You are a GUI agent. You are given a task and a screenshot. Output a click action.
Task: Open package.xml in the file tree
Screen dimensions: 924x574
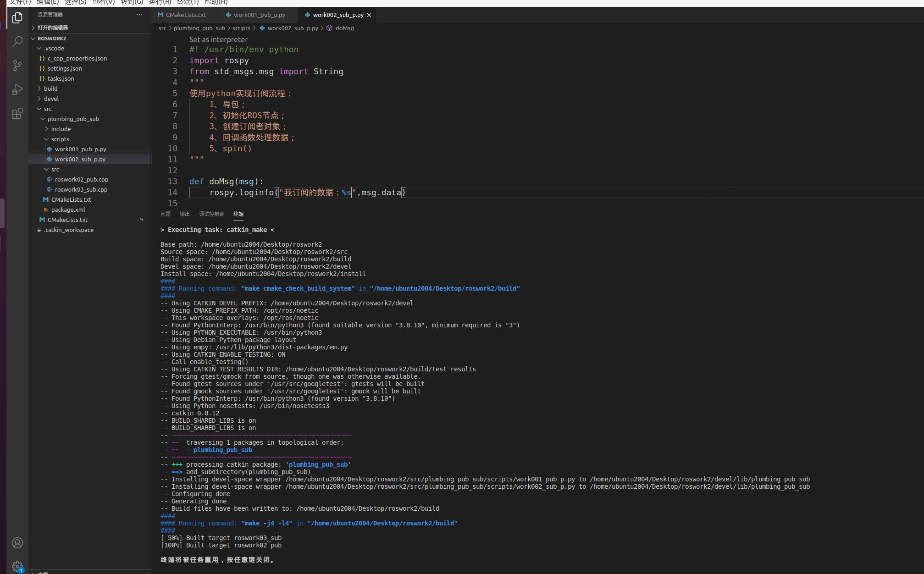[x=68, y=210]
